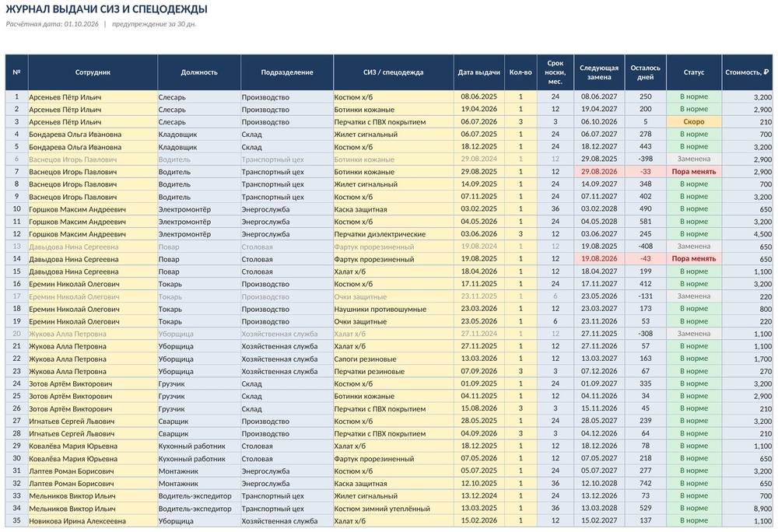Click the '№' column header
This screenshot has height=532, width=778.
click(16, 72)
